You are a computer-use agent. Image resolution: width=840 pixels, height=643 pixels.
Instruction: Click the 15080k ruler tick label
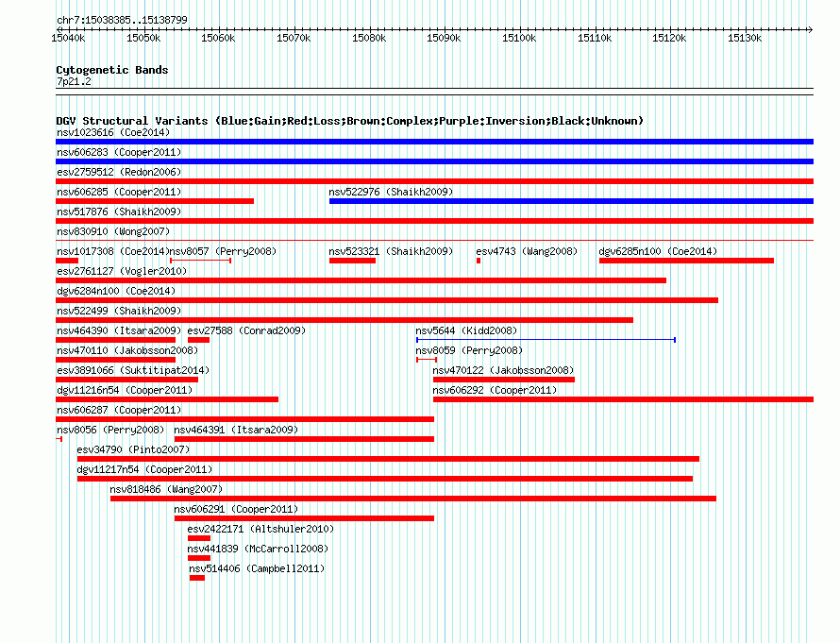369,38
